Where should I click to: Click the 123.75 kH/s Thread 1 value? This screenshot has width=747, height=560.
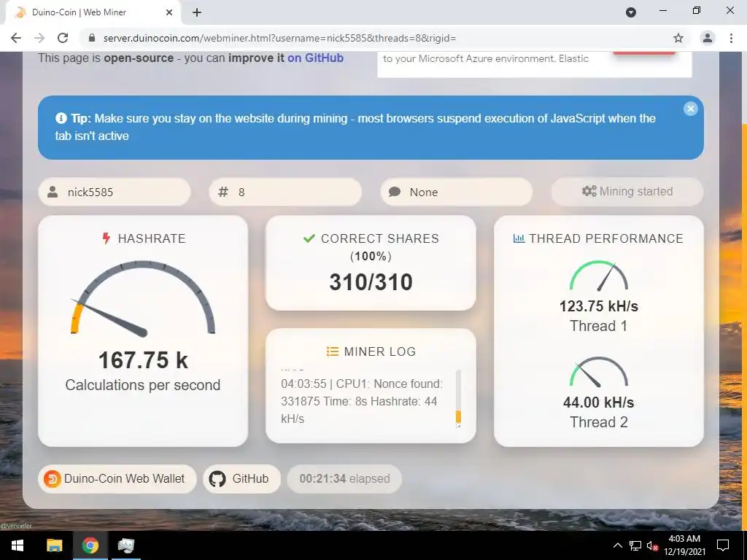coord(599,306)
